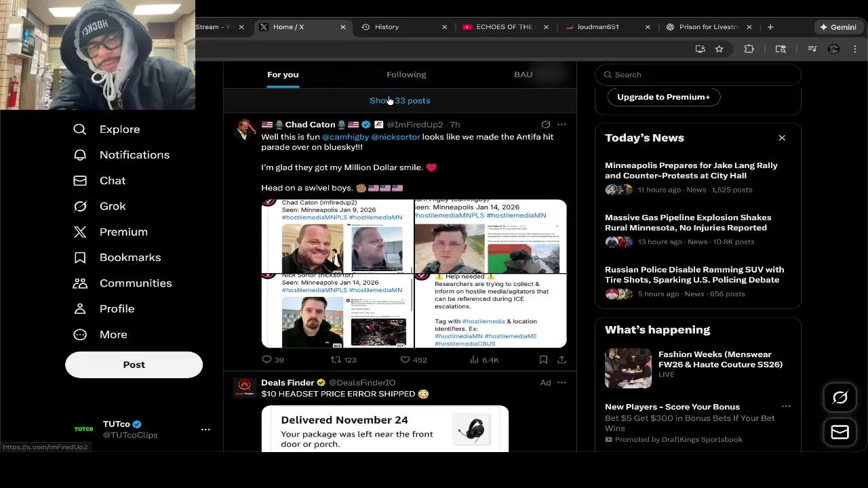Switch to the BAU tab
This screenshot has height=488, width=868.
point(523,75)
